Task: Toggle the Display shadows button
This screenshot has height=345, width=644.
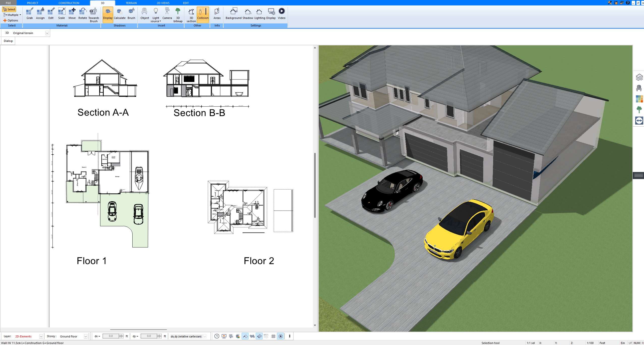Action: pyautogui.click(x=108, y=15)
